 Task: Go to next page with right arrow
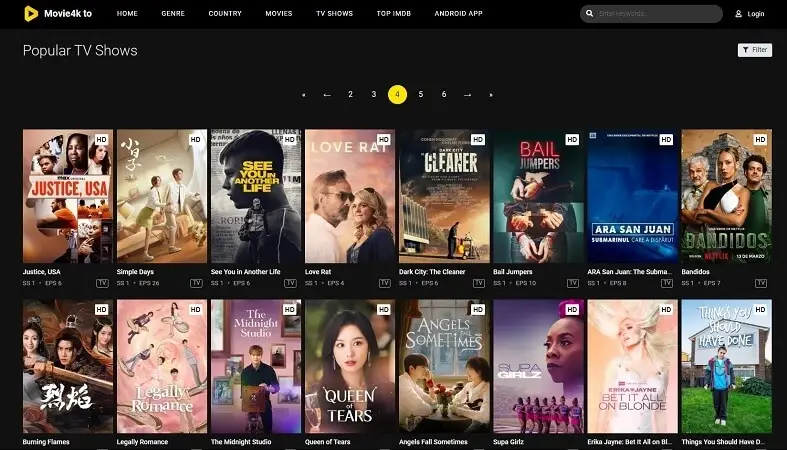467,95
